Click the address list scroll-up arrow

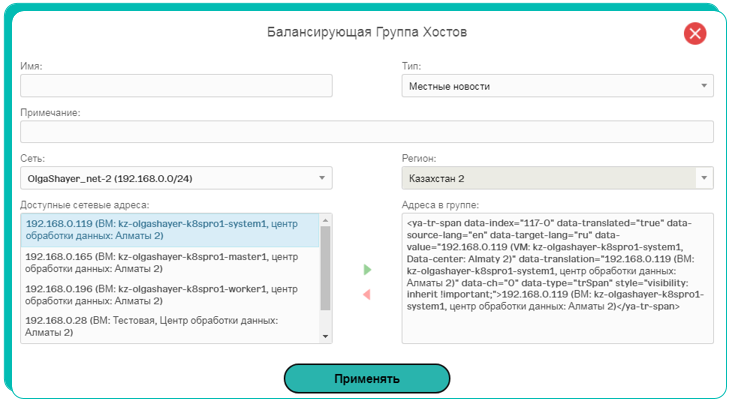click(x=325, y=220)
